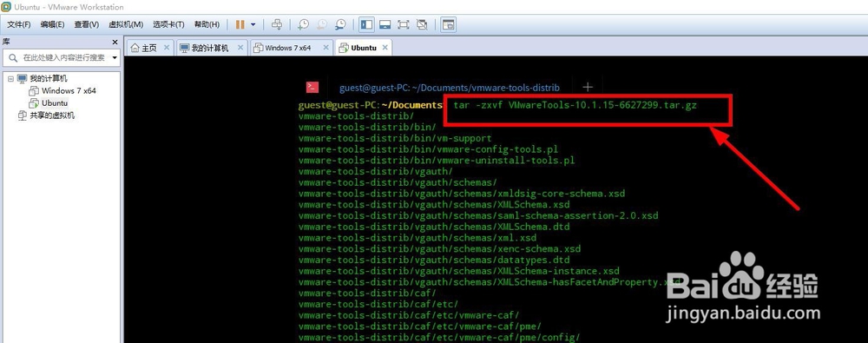Screen dimensions: 868x343
Task: Close the Windows 7 x64 tab
Action: (x=325, y=48)
